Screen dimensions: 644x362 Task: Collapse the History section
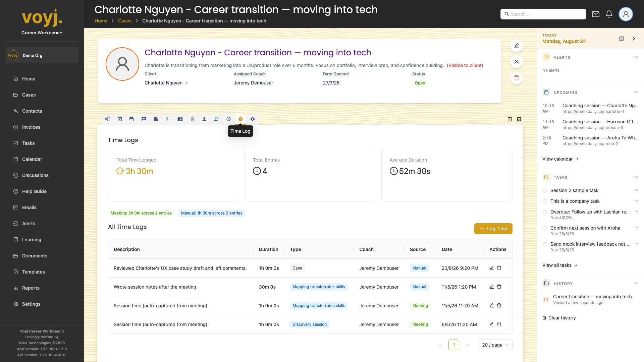636,283
